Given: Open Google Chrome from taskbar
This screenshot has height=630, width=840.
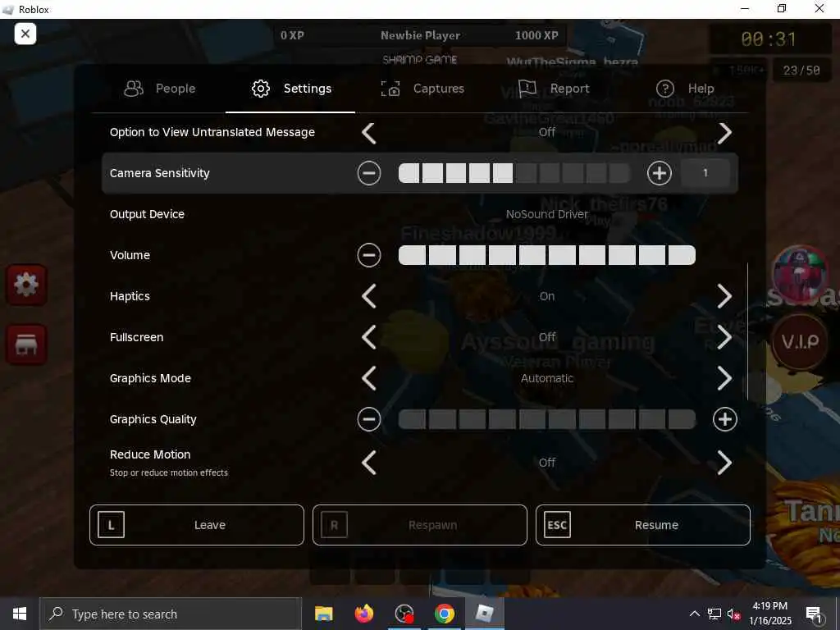Looking at the screenshot, I should [444, 614].
